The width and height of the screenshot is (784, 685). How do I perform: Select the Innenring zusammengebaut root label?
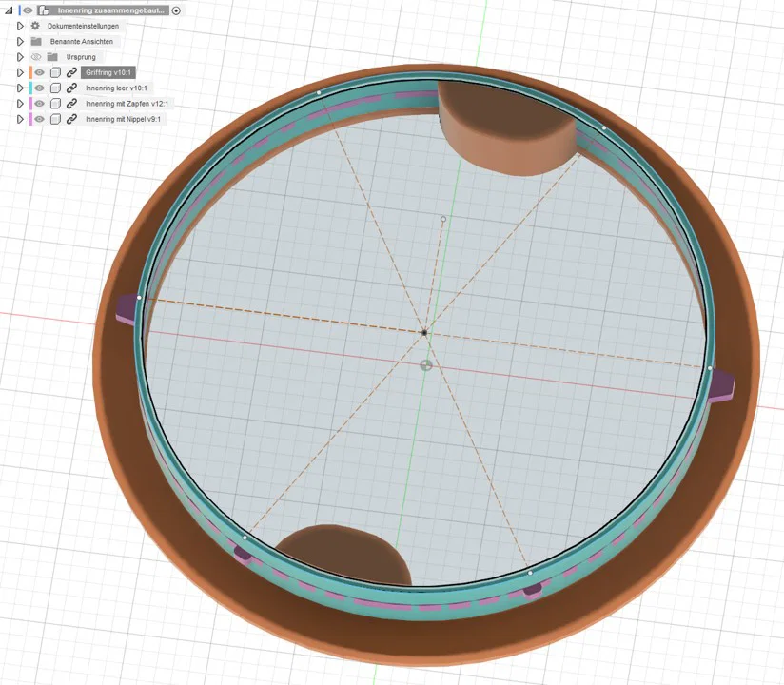coord(110,10)
